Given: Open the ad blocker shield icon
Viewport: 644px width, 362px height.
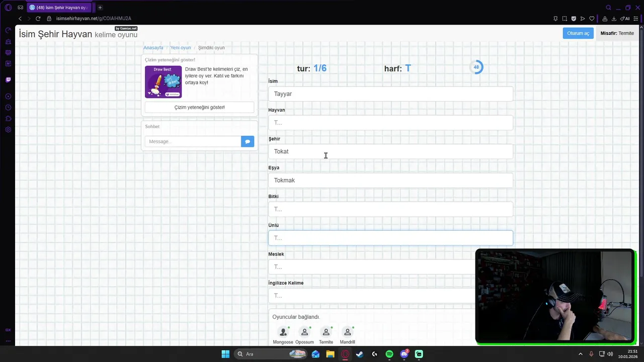Looking at the screenshot, I should click(574, 19).
